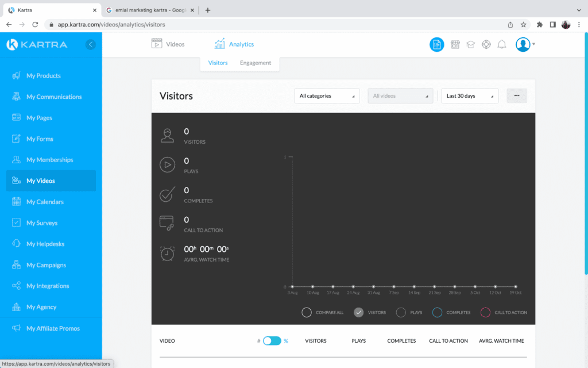Screen dimensions: 588x368
Task: Open the user profile avatar menu
Action: tap(525, 44)
